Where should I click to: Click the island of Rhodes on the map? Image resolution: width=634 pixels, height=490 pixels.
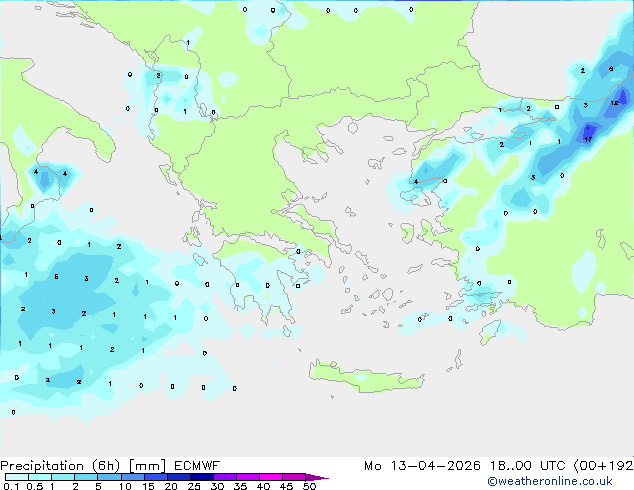tap(490, 331)
